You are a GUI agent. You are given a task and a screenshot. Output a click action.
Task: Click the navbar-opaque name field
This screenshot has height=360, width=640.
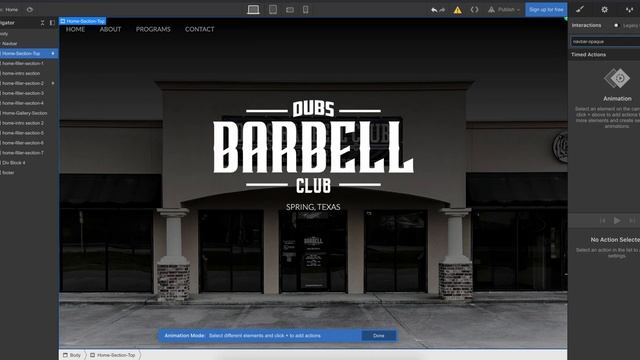605,41
